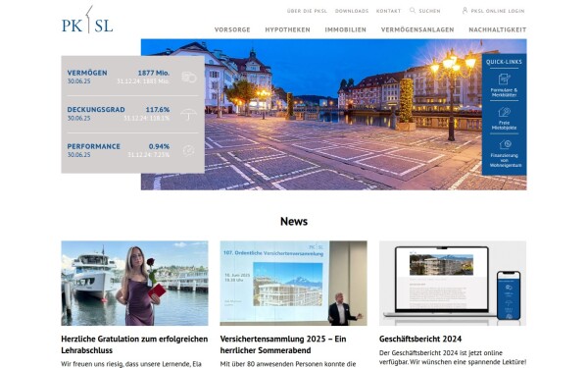Viewport: 588px width, 368px height.
Task: Click the coins icon beside Vermögen
Action: coord(189,77)
